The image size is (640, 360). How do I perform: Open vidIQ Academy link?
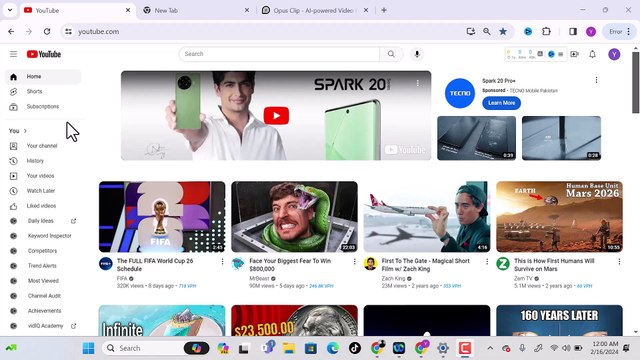[x=43, y=326]
